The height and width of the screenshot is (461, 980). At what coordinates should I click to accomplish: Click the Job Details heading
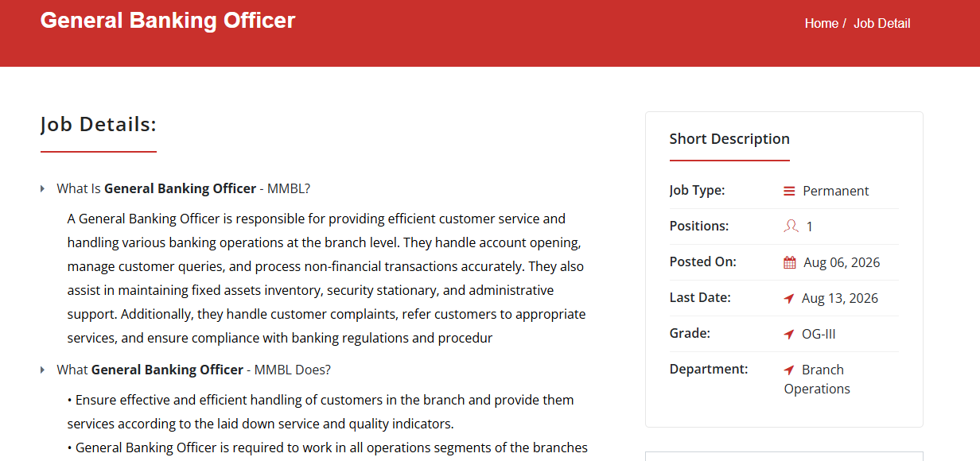coord(99,124)
